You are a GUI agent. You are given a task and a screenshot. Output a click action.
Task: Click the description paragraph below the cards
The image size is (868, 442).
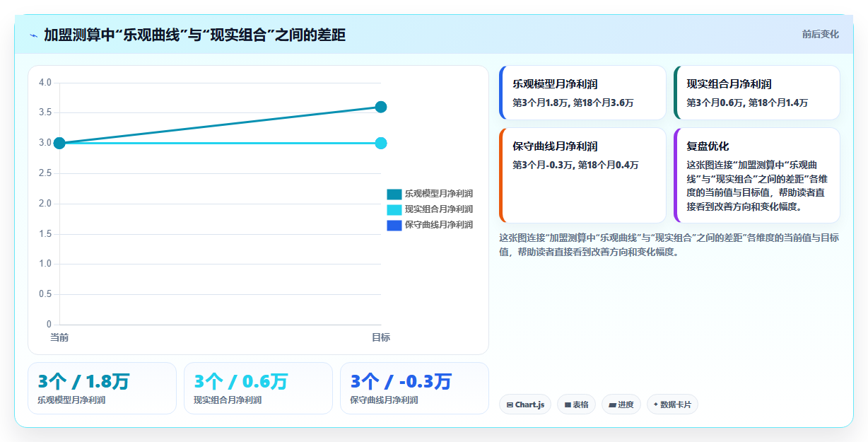669,245
